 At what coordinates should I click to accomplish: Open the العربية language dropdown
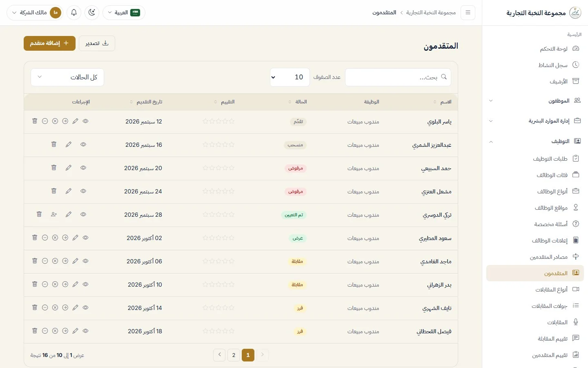124,13
